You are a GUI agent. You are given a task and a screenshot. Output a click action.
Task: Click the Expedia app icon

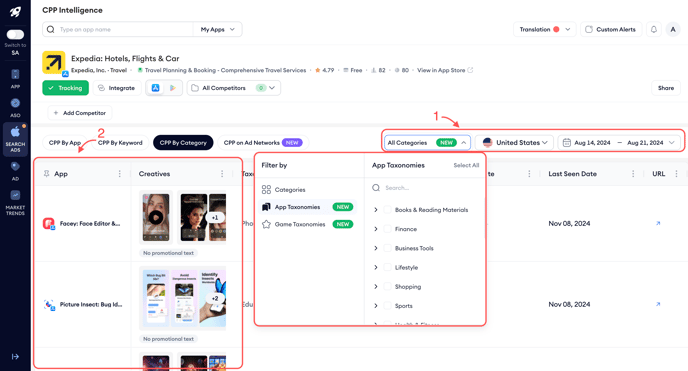pos(54,63)
